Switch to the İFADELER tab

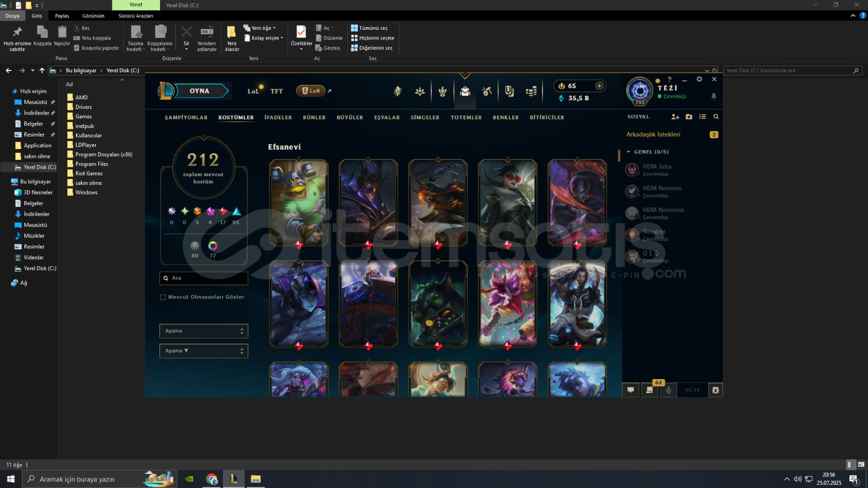pyautogui.click(x=278, y=117)
